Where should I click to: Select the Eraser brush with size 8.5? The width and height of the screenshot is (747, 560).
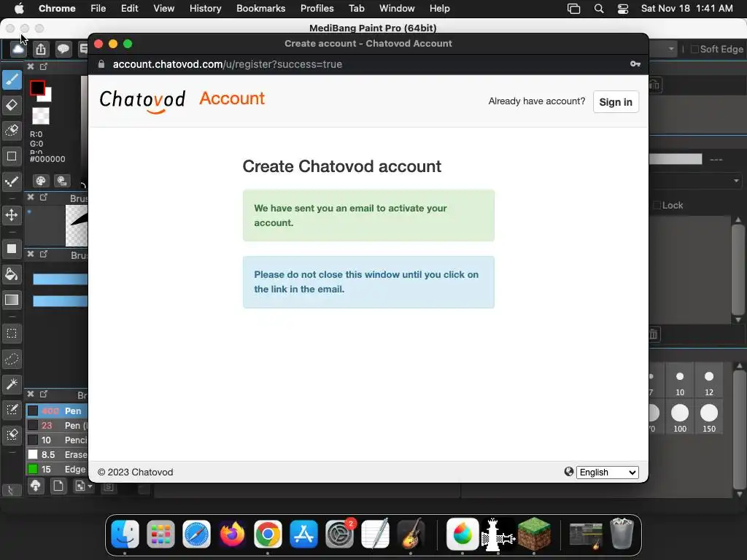(56, 455)
